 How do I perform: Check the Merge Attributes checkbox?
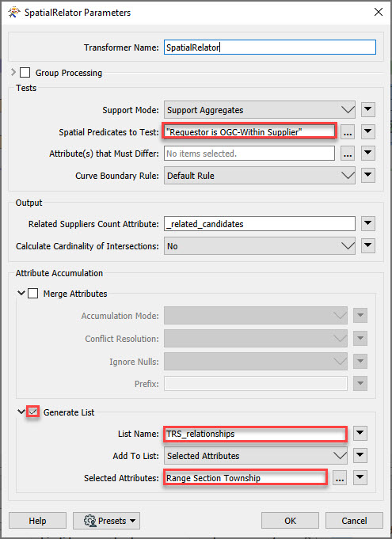coord(32,294)
